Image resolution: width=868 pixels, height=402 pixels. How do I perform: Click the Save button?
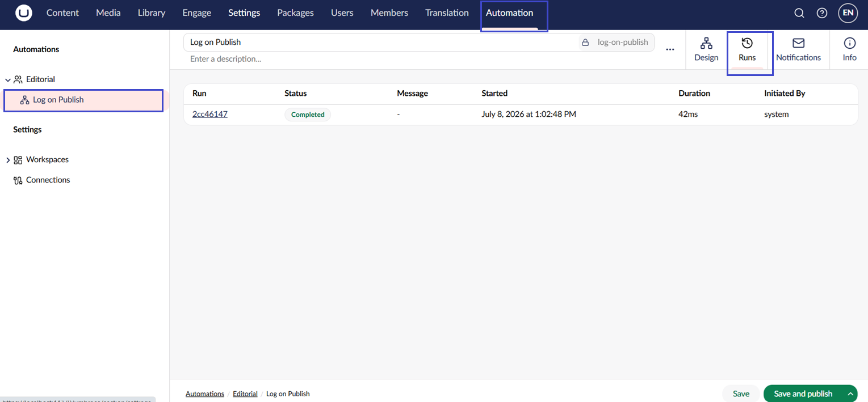(x=741, y=394)
